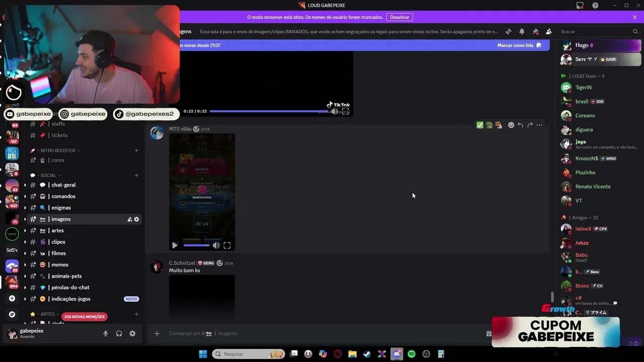Jump to 235 novas menções

click(85, 317)
